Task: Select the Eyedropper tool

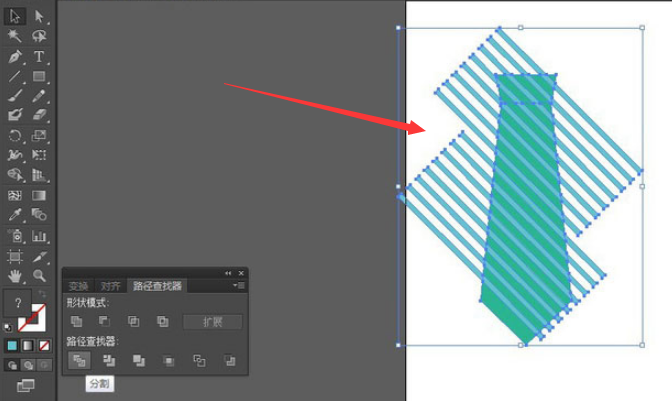Action: point(15,215)
